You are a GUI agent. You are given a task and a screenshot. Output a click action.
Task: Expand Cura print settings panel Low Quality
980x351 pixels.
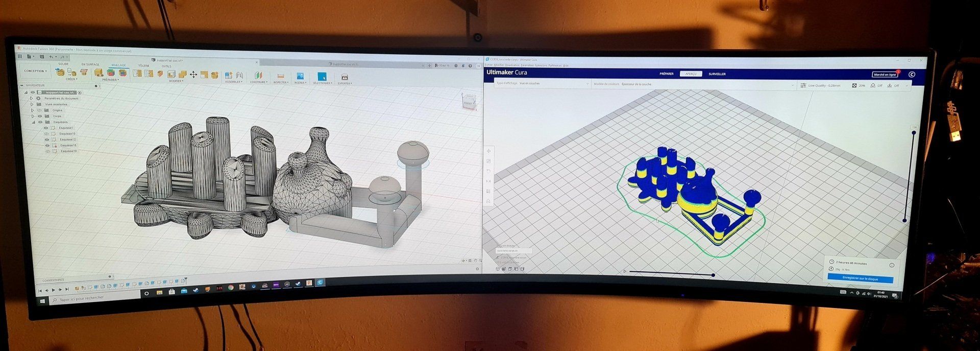click(x=853, y=85)
